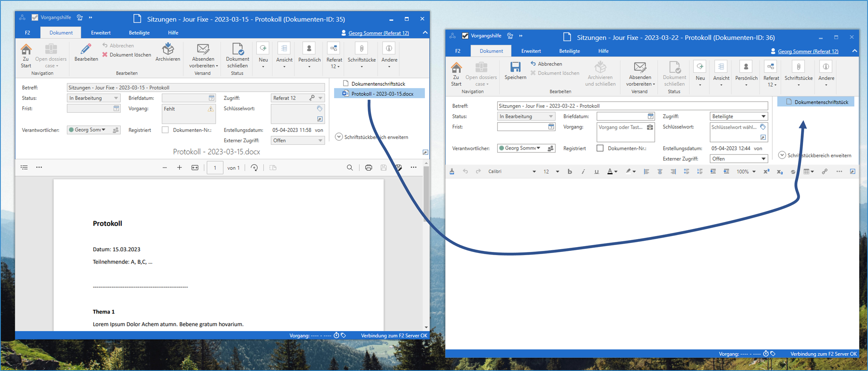Image resolution: width=868 pixels, height=371 pixels.
Task: Open Frist calendar icon in right window
Action: [551, 127]
